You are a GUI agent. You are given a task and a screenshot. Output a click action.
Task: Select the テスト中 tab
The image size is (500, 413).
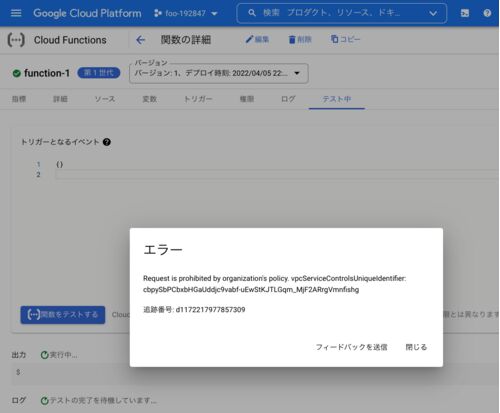pos(337,99)
